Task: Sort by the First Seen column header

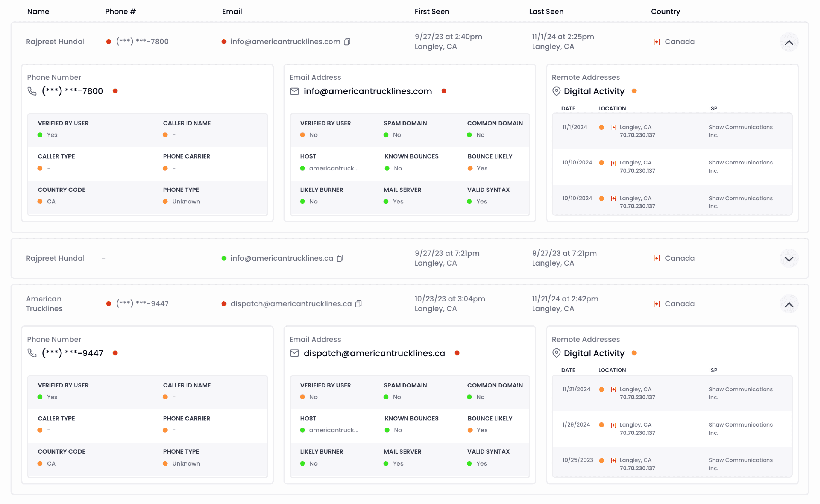Action: [x=432, y=12]
